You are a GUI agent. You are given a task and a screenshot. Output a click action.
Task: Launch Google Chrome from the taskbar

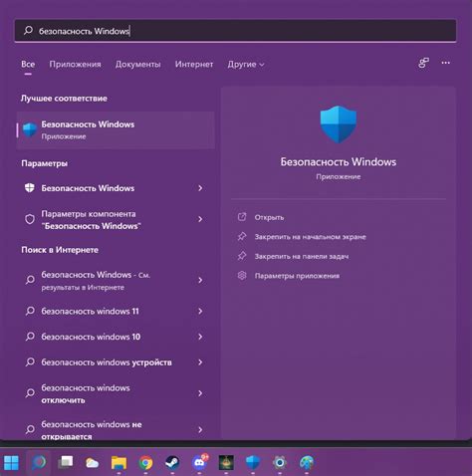pos(145,463)
